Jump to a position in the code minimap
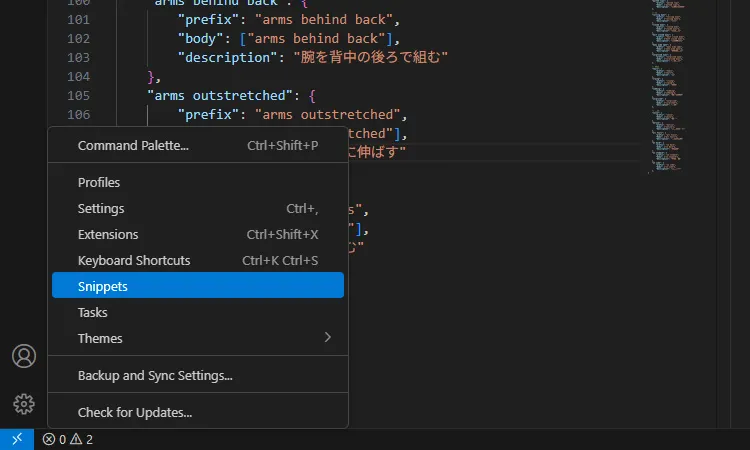750x450 pixels. (x=668, y=86)
